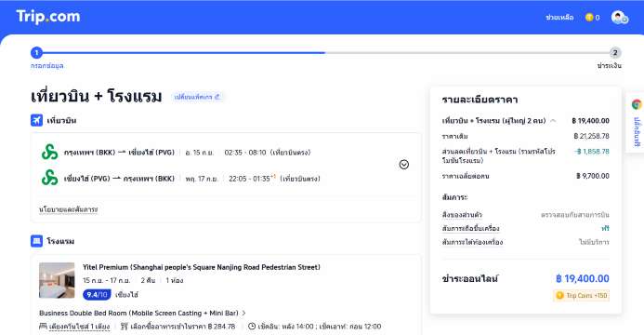Click the Yitel Premium hotel name
Viewport: 644px width, 335px height.
(x=202, y=267)
